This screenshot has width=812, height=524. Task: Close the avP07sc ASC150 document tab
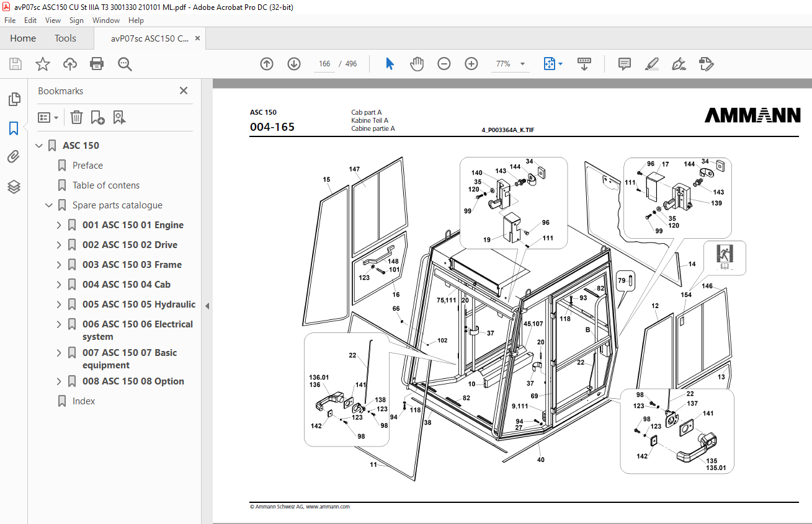198,38
